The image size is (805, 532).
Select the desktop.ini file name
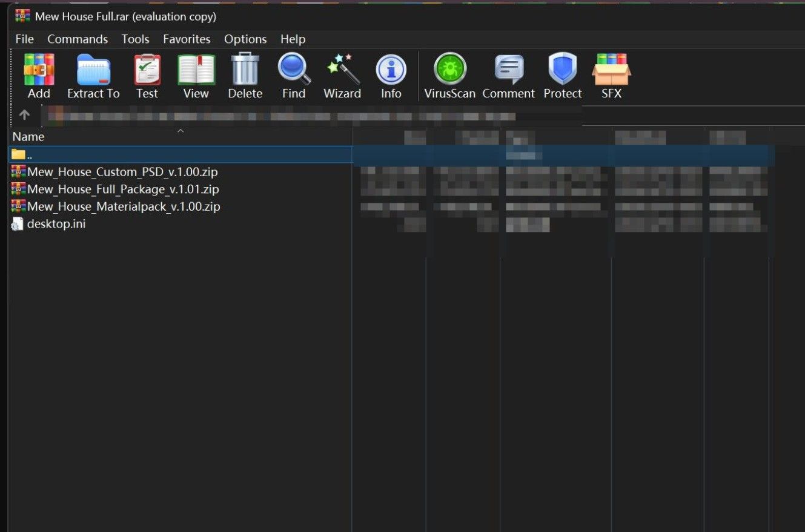(x=56, y=224)
